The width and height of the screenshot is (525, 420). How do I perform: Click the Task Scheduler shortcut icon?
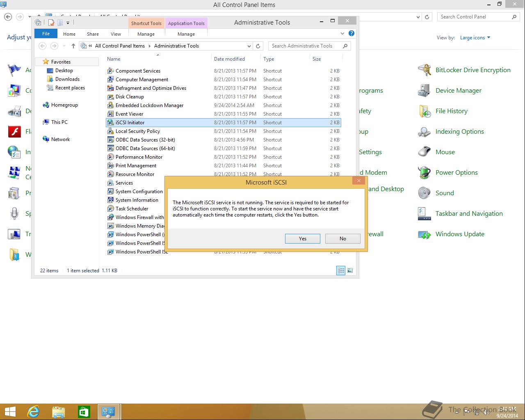(110, 209)
